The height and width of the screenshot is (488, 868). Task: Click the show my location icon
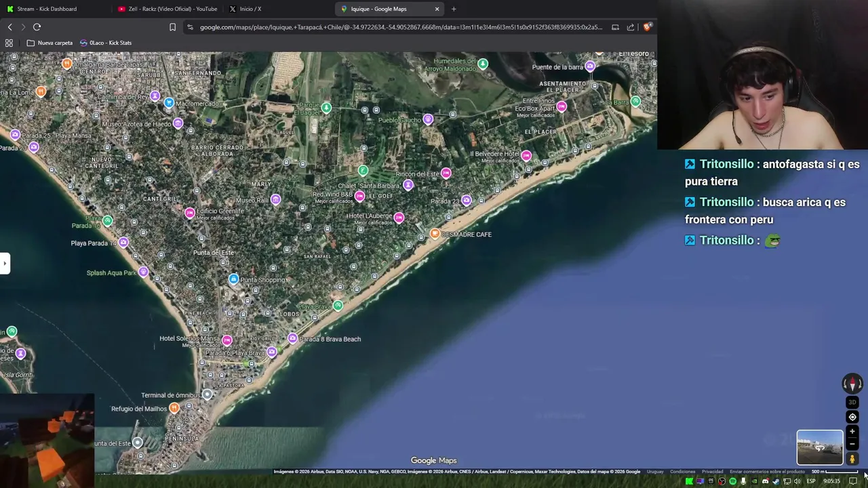852,417
